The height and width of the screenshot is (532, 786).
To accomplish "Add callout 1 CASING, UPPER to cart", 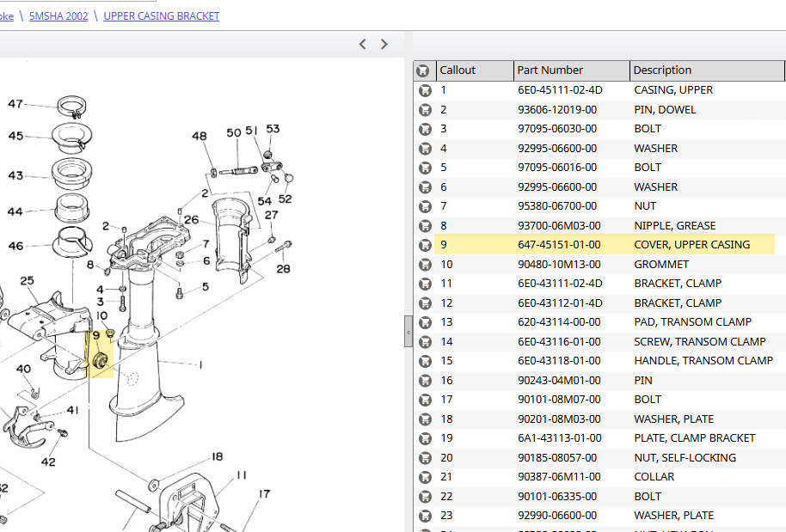I will 425,90.
